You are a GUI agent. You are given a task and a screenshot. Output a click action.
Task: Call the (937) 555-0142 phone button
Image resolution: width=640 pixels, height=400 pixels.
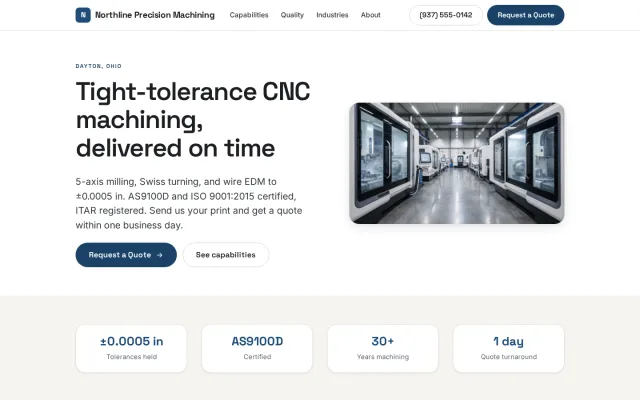(446, 15)
